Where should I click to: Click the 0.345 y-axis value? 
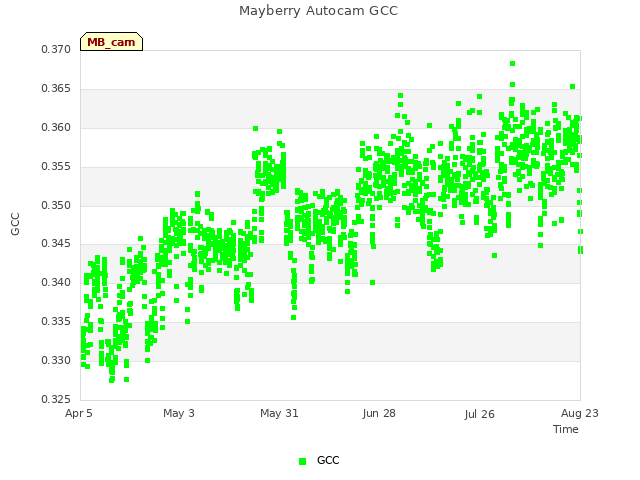coord(56,244)
